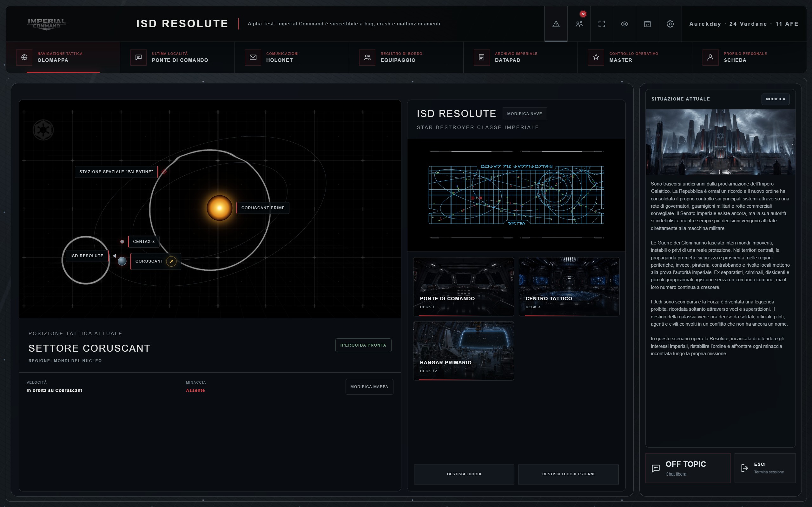This screenshot has width=812, height=507.
Task: Click the chat icon for Ponte di Comando
Action: 138,57
